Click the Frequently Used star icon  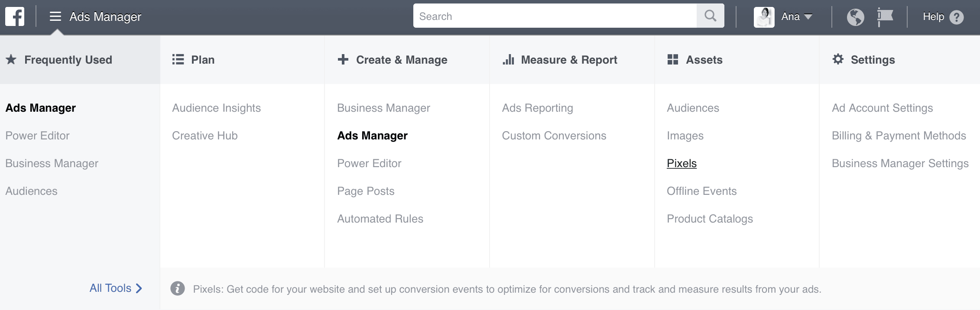pos(11,59)
